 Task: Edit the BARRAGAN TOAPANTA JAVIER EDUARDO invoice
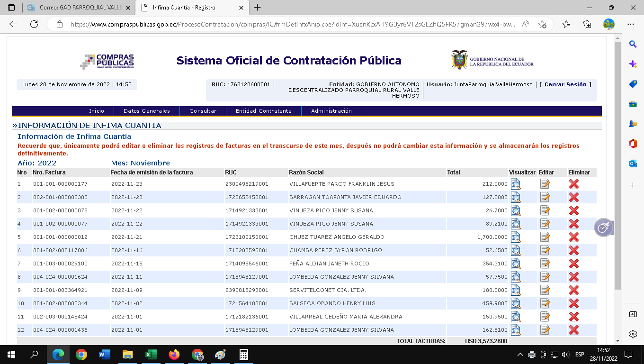[x=545, y=198]
